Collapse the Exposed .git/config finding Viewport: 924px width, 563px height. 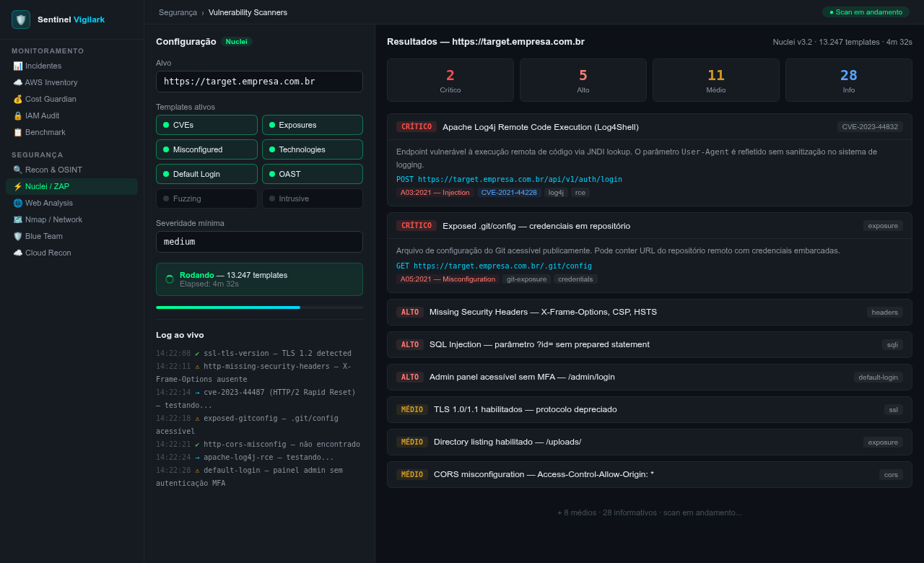pos(650,226)
